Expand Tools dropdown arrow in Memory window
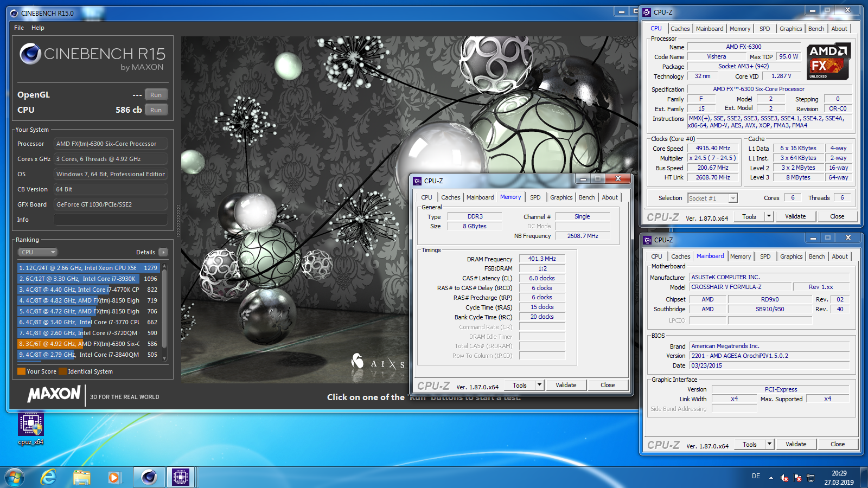 click(539, 385)
